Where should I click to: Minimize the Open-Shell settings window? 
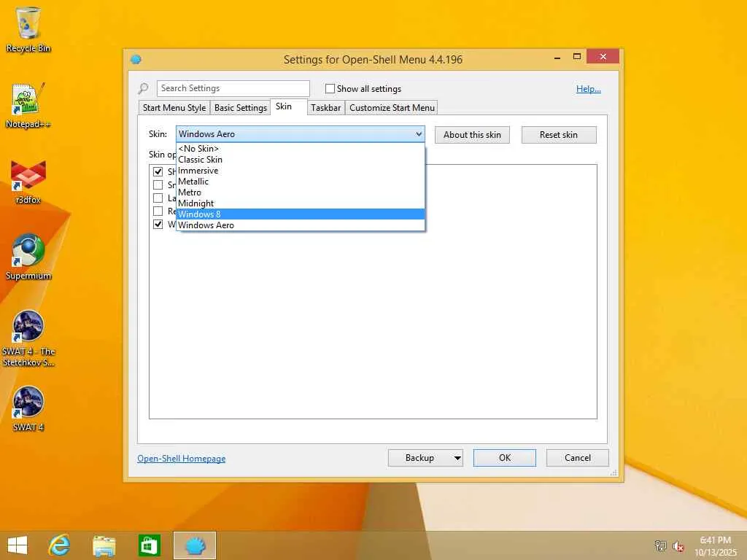(557, 57)
